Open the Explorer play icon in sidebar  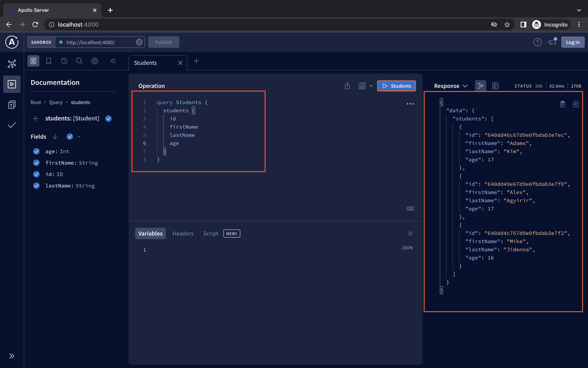click(12, 84)
